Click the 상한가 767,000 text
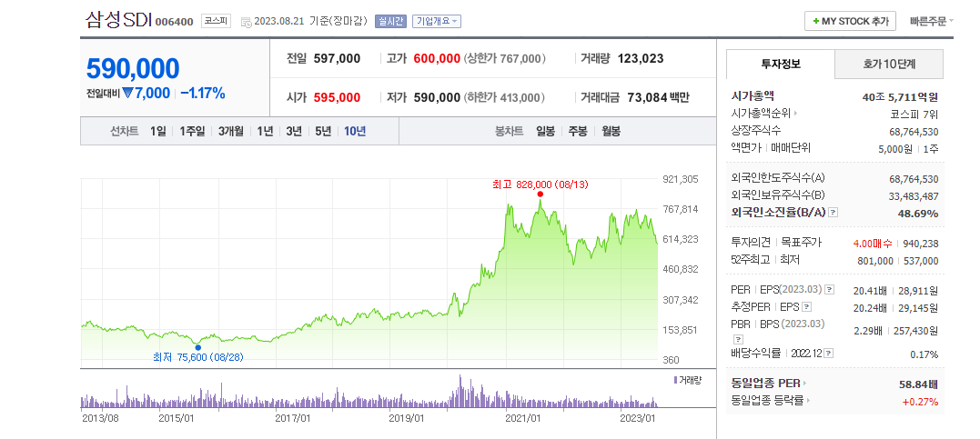The image size is (980, 439). (x=505, y=59)
